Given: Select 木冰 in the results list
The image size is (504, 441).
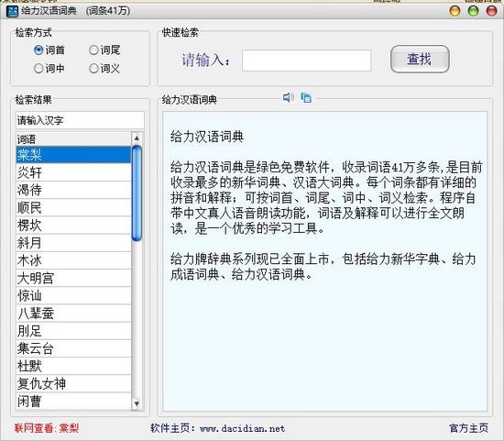Looking at the screenshot, I should point(73,260).
